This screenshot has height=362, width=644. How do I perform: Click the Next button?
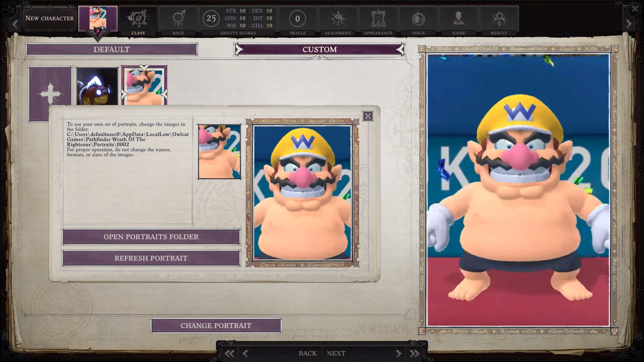point(336,353)
